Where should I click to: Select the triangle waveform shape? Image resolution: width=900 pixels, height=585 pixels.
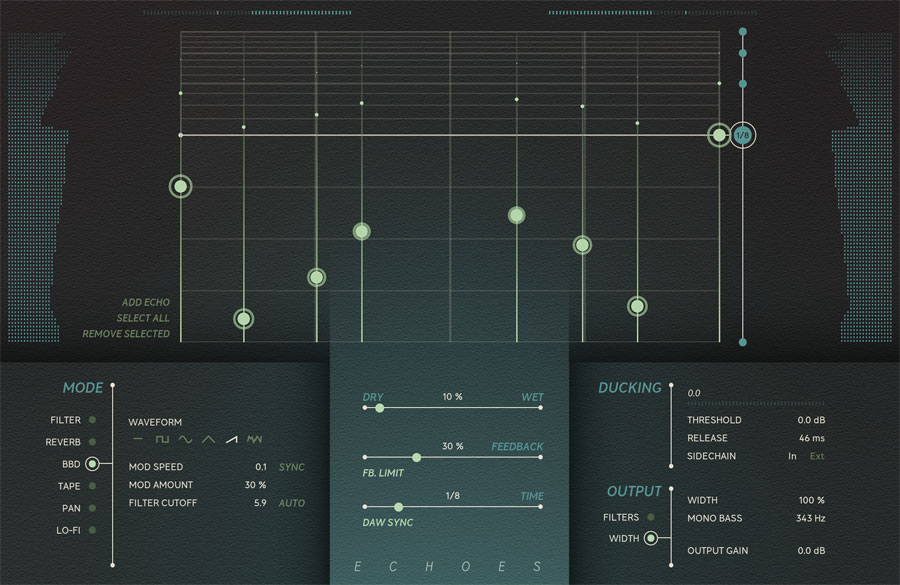[207, 438]
